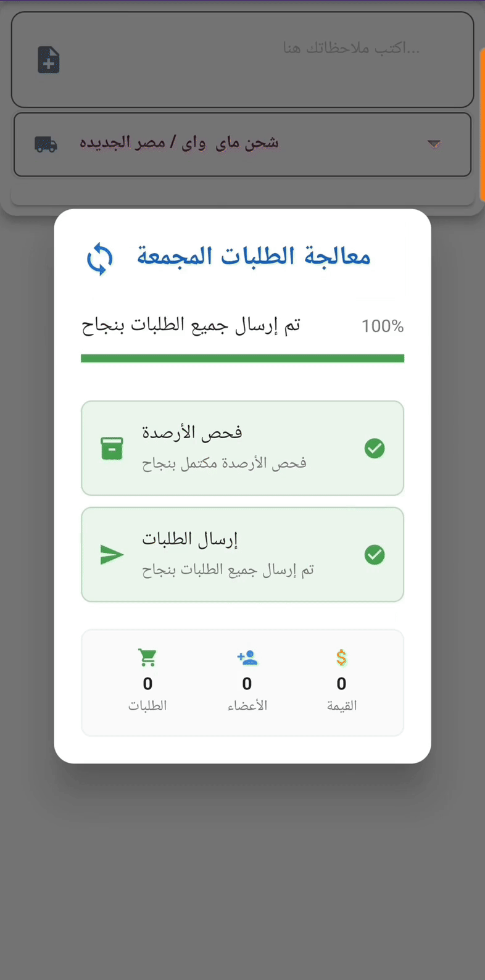This screenshot has height=980, width=485.
Task: Click the green shopping cart icon
Action: 147,658
